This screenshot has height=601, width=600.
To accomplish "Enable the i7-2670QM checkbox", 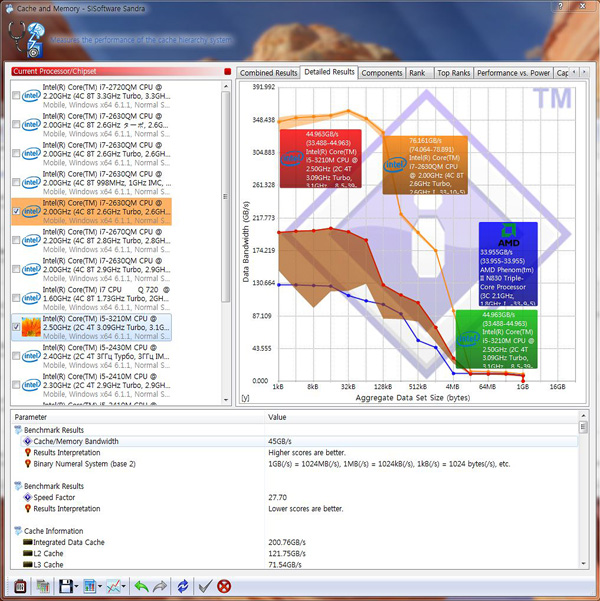I will [x=16, y=240].
